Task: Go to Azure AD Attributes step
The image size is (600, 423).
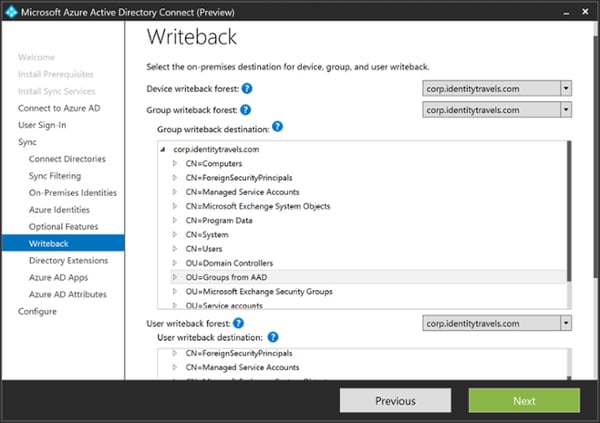Action: (68, 294)
